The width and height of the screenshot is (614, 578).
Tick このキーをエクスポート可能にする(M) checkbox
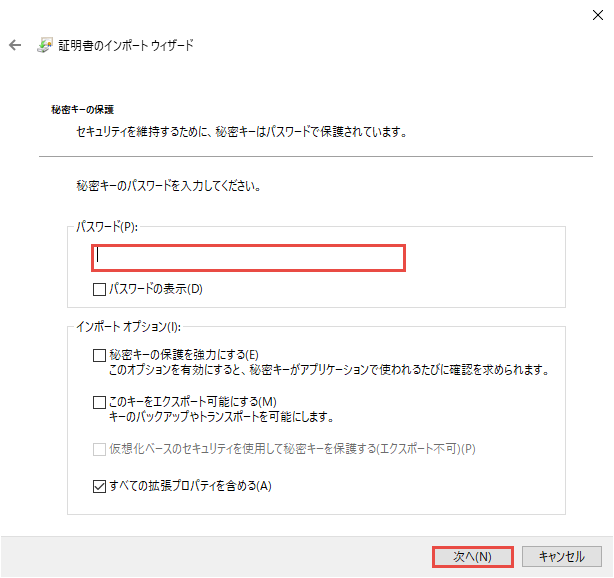point(99,402)
